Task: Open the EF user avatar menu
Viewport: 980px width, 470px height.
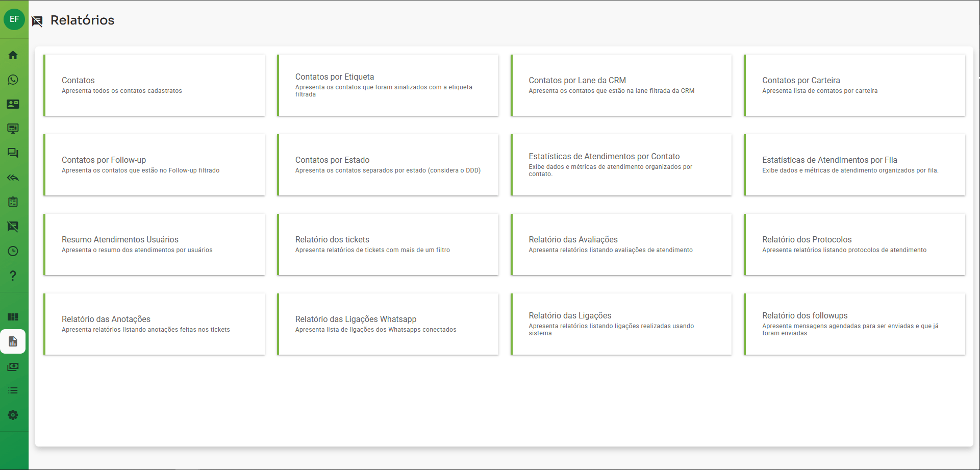Action: (14, 19)
